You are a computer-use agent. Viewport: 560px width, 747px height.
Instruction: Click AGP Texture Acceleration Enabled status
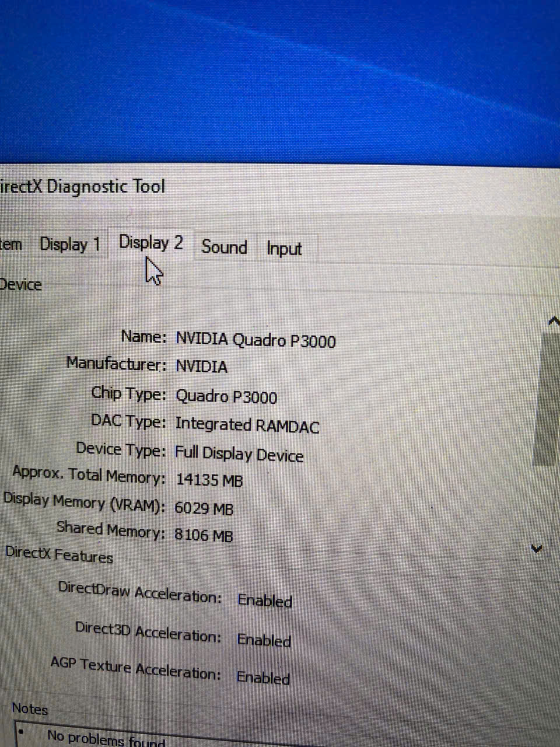263,678
